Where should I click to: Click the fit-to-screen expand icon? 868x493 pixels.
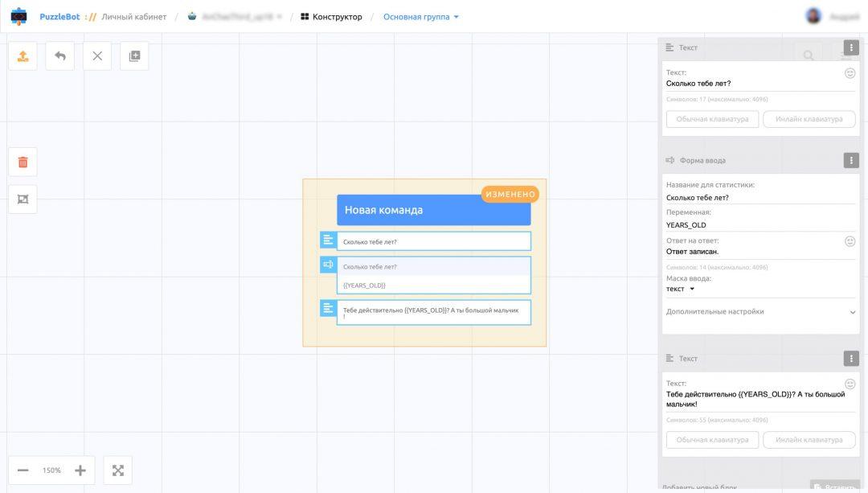click(118, 470)
